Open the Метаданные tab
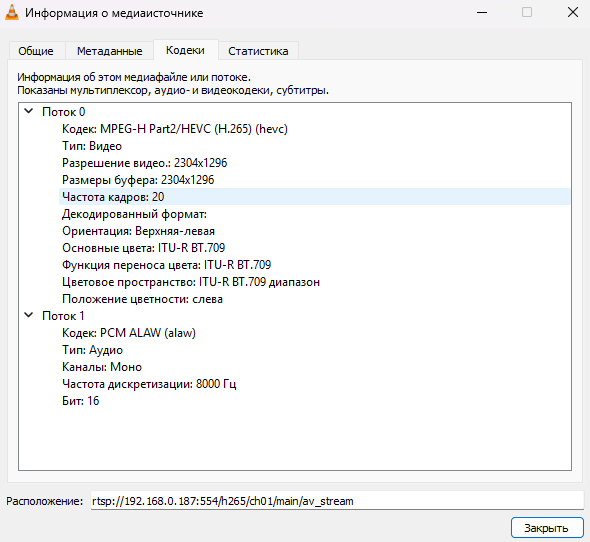Screen dimensions: 590x542 click(x=109, y=51)
